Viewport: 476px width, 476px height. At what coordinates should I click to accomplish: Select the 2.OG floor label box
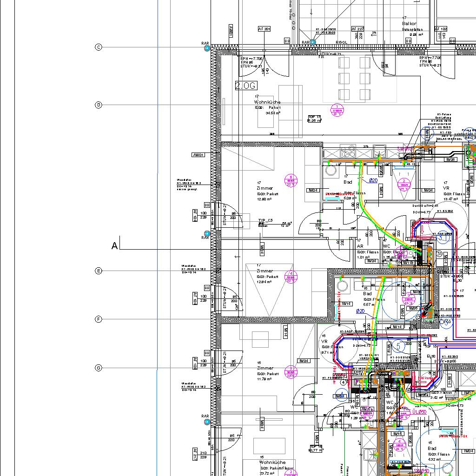tap(246, 86)
